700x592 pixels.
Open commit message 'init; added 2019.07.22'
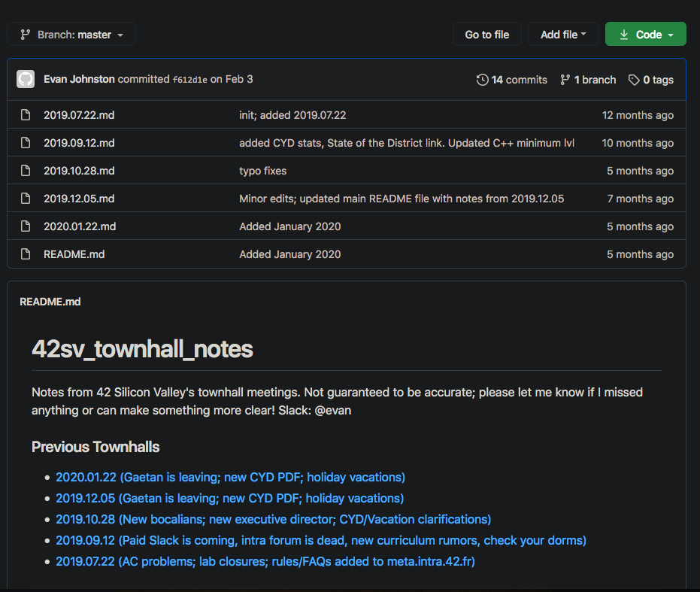point(292,115)
